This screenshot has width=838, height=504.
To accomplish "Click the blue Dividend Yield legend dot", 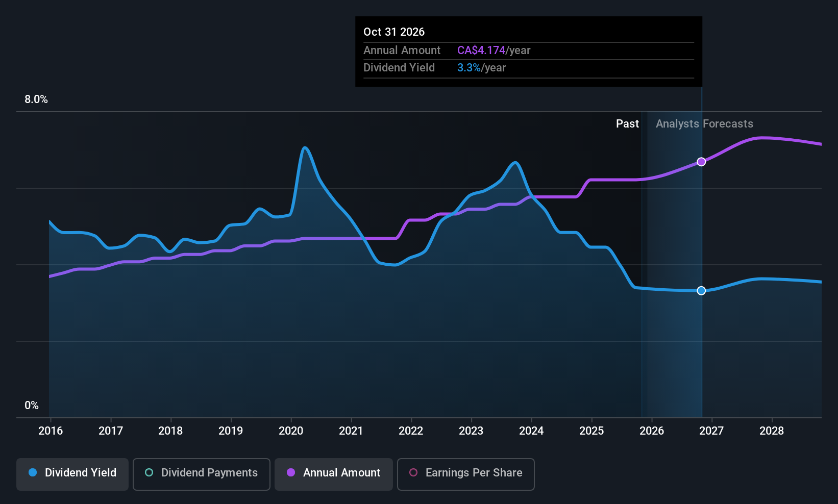I will [33, 472].
